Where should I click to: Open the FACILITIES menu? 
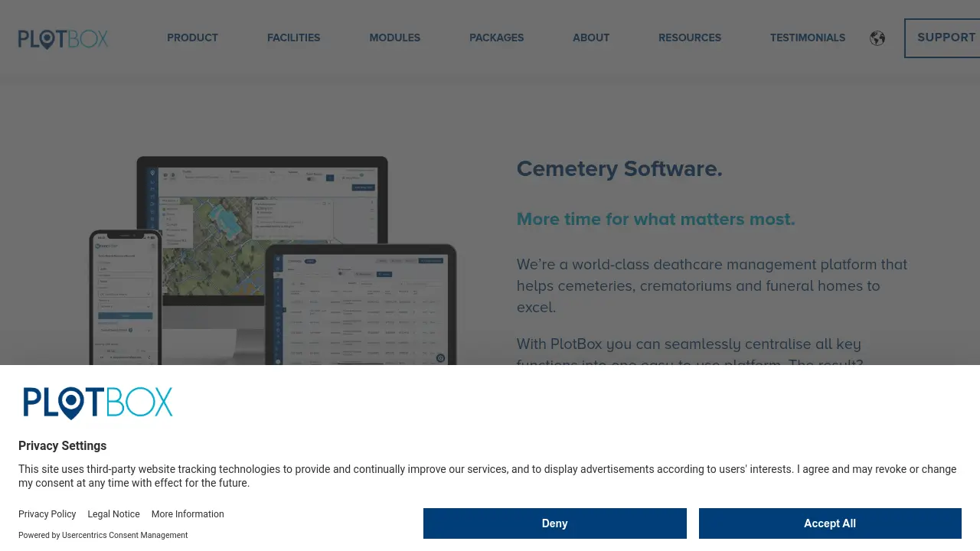(293, 37)
